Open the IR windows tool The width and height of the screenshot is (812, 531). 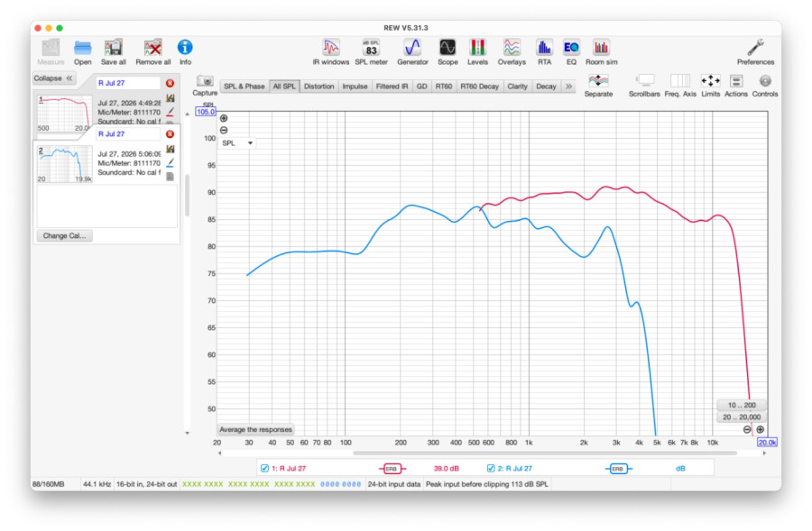tap(330, 51)
